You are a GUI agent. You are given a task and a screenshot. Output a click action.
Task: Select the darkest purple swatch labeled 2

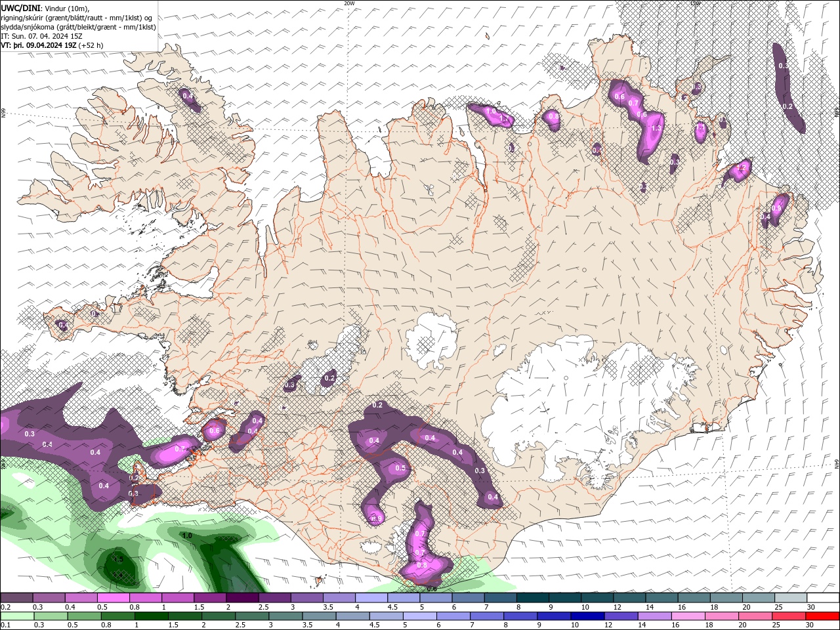tap(241, 597)
